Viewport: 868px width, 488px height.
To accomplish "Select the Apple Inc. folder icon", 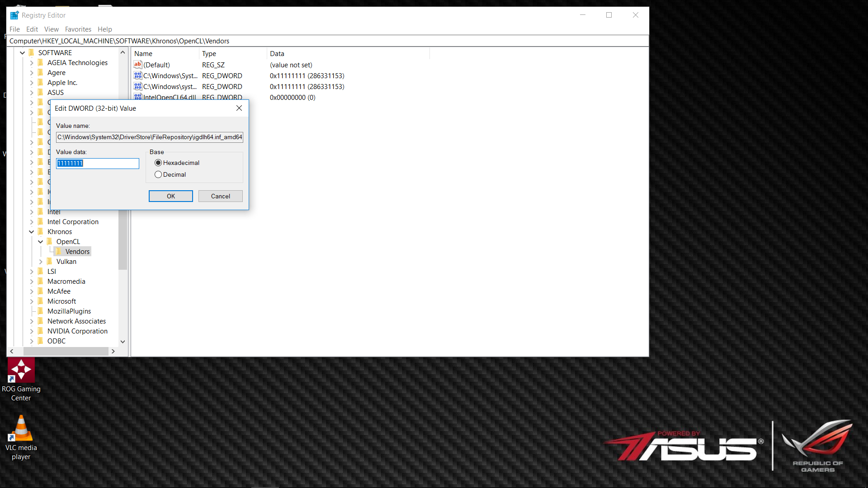I will (x=41, y=82).
